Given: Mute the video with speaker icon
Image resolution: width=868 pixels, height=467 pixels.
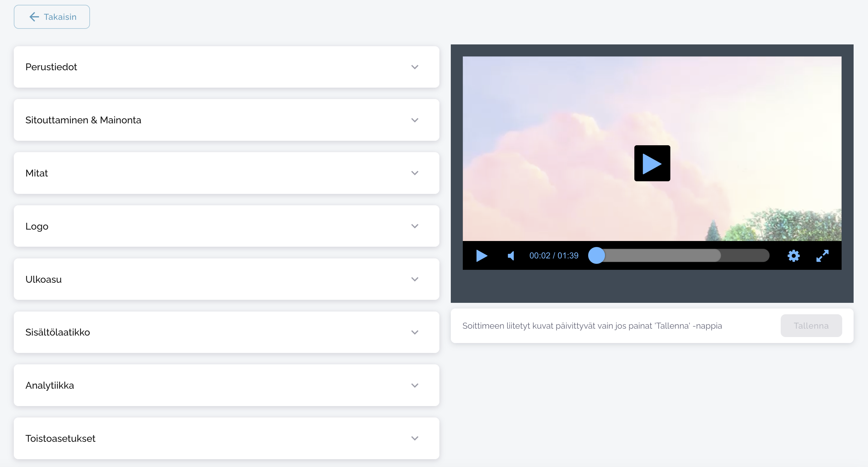Looking at the screenshot, I should [x=511, y=256].
